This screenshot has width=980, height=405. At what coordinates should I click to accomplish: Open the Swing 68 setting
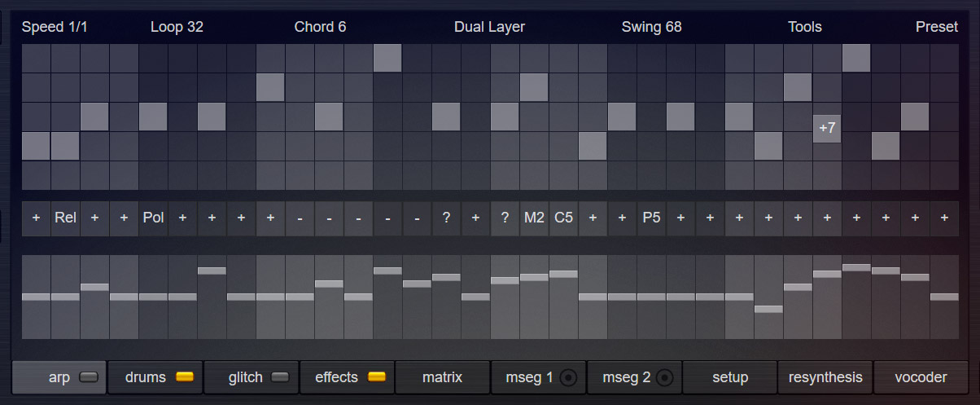(651, 27)
